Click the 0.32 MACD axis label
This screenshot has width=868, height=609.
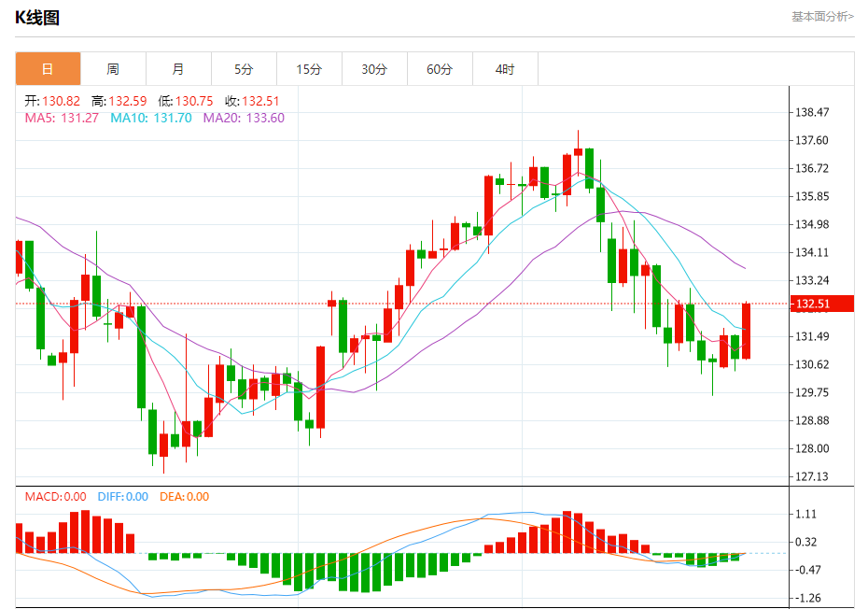pyautogui.click(x=806, y=542)
